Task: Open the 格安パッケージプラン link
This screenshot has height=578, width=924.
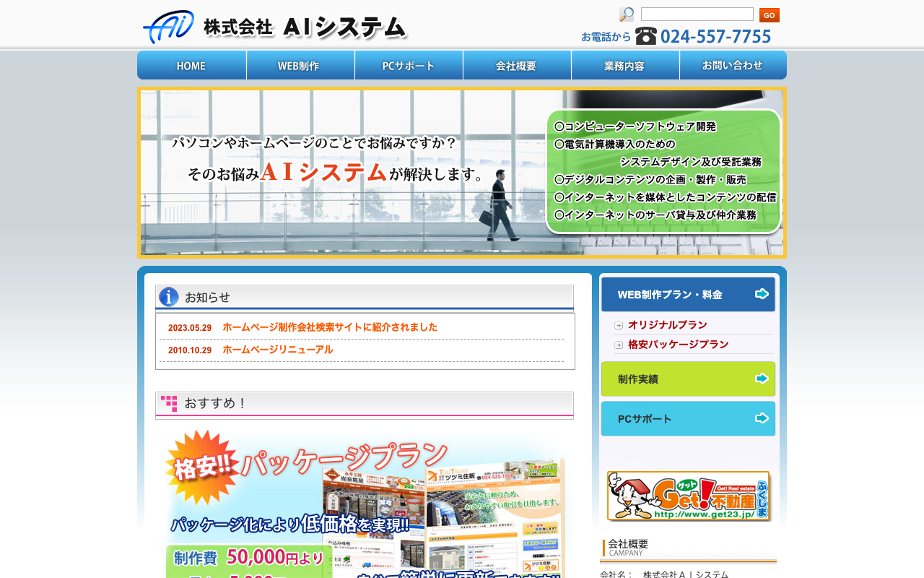Action: point(679,345)
